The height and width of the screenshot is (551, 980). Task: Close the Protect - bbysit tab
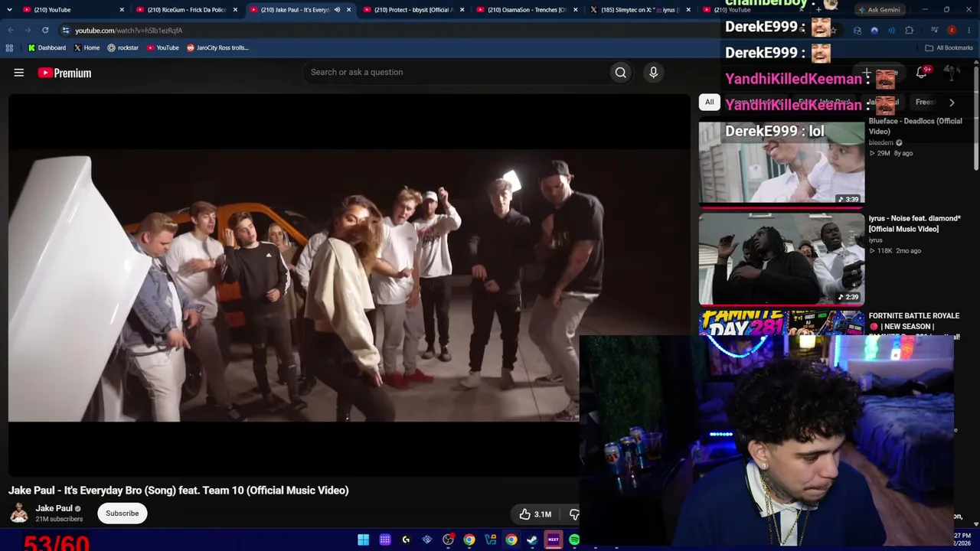(x=462, y=10)
